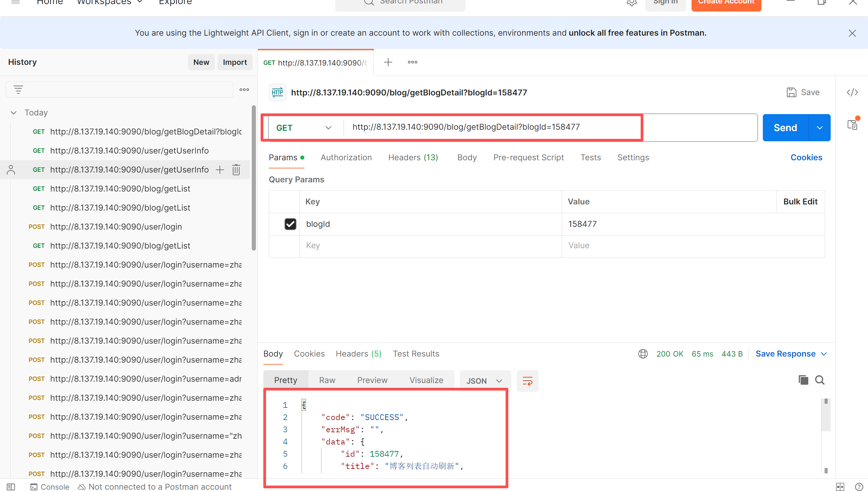
Task: Collapse the Today history group
Action: pyautogui.click(x=14, y=113)
